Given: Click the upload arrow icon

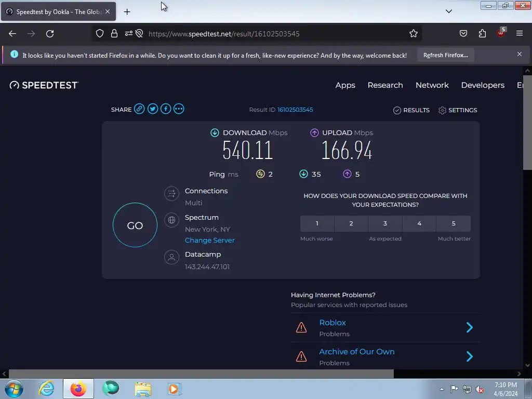Looking at the screenshot, I should coord(314,132).
